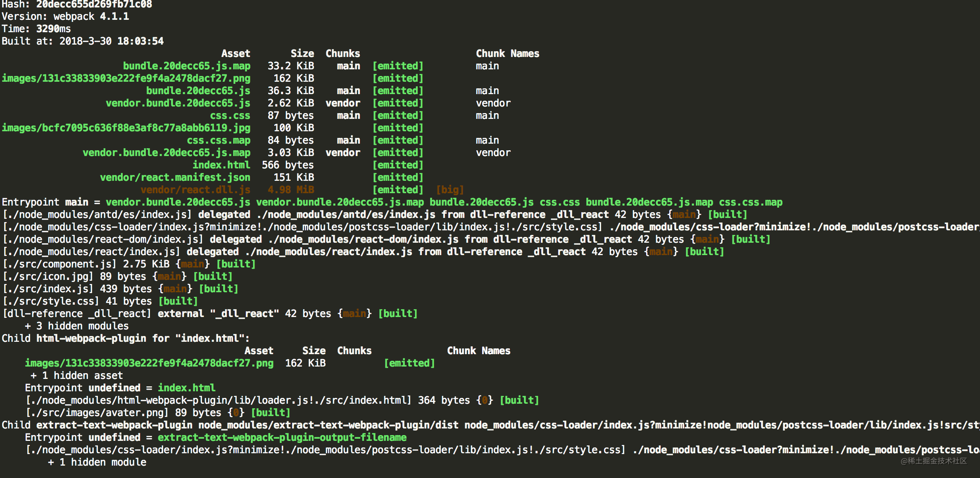Click the '4.98 MiB' size value
Screen dimensions: 980x478
coord(291,190)
